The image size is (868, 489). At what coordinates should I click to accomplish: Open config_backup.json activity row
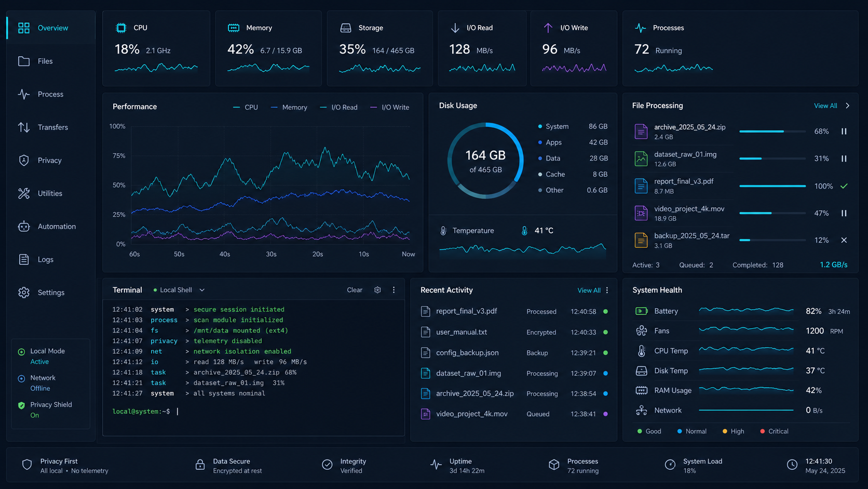tap(514, 353)
